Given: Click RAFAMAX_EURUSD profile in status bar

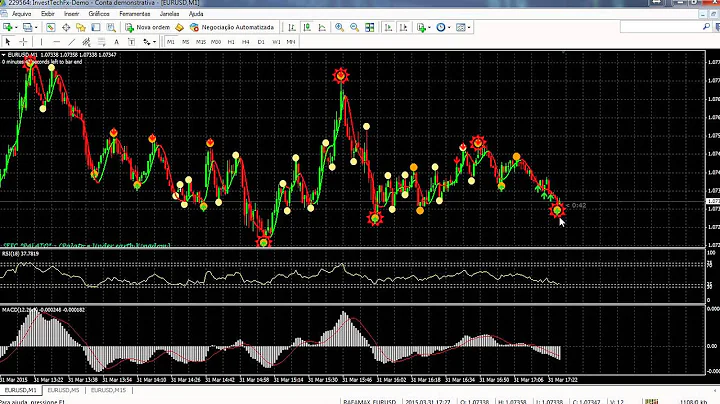Looking at the screenshot, I should (x=369, y=402).
